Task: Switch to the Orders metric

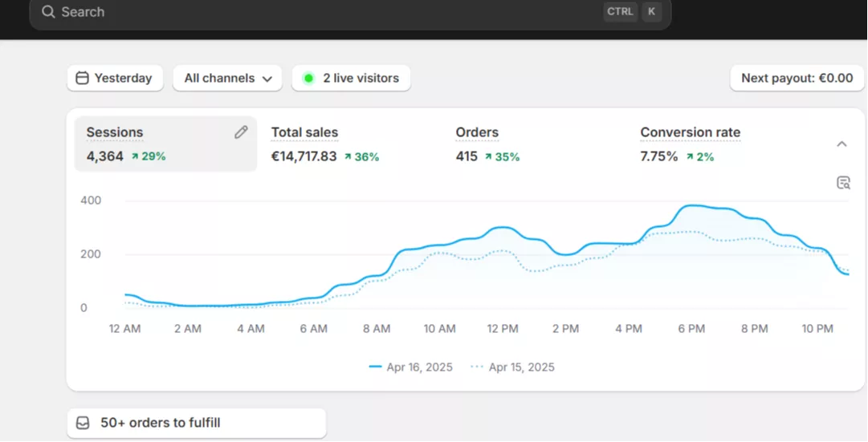Action: coord(487,144)
